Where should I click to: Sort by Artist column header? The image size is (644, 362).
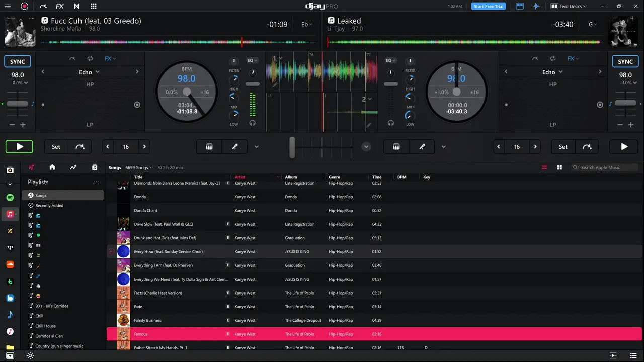click(240, 177)
